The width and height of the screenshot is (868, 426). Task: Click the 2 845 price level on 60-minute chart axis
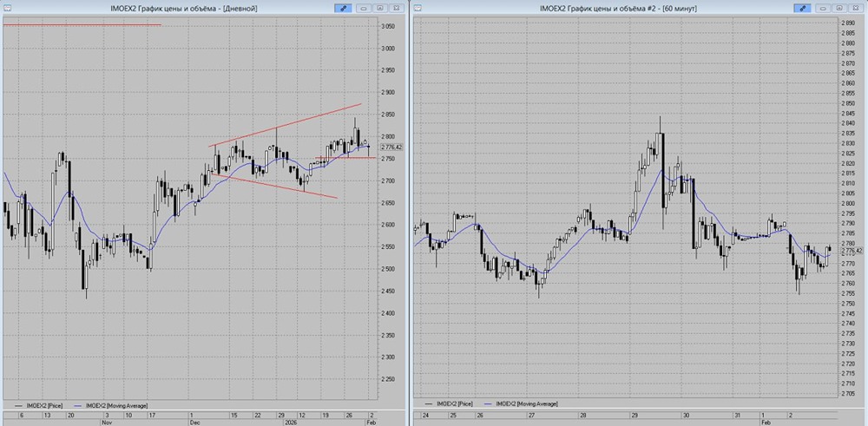click(x=847, y=113)
